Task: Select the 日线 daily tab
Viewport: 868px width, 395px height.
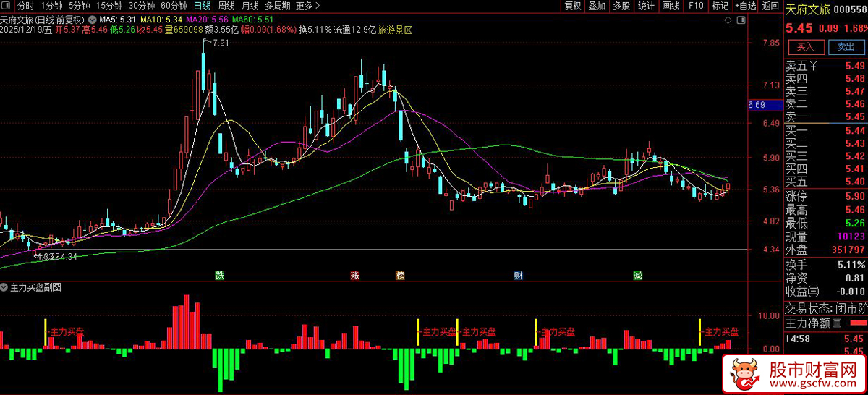Action: pos(202,6)
